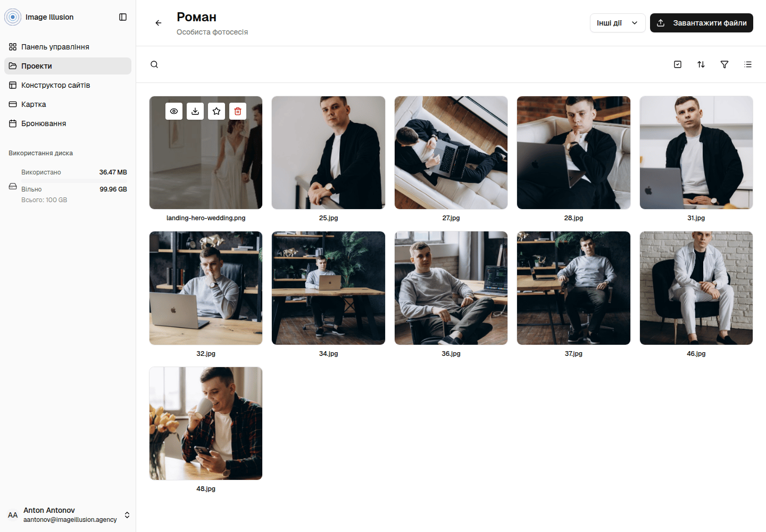Delete landing-hero-wedding.png with trash icon
The height and width of the screenshot is (532, 766).
pos(238,111)
